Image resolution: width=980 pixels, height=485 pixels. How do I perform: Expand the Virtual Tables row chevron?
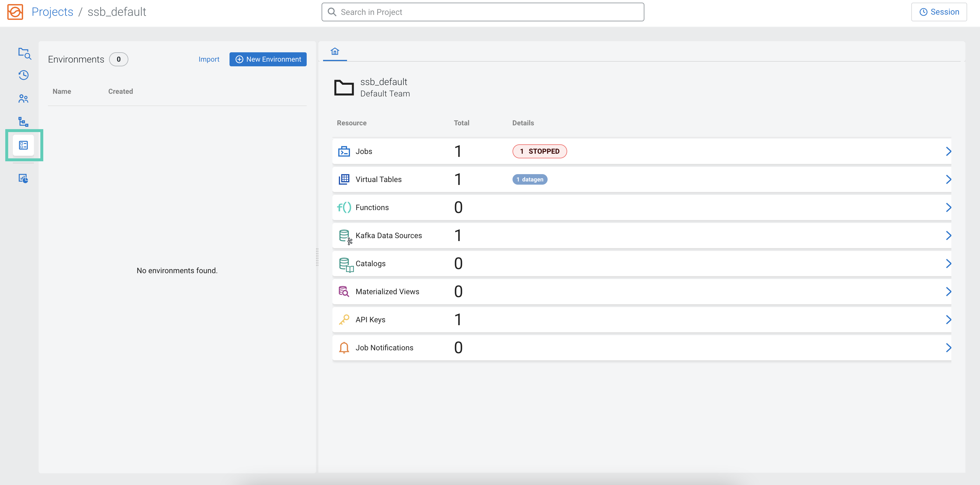[x=948, y=179]
